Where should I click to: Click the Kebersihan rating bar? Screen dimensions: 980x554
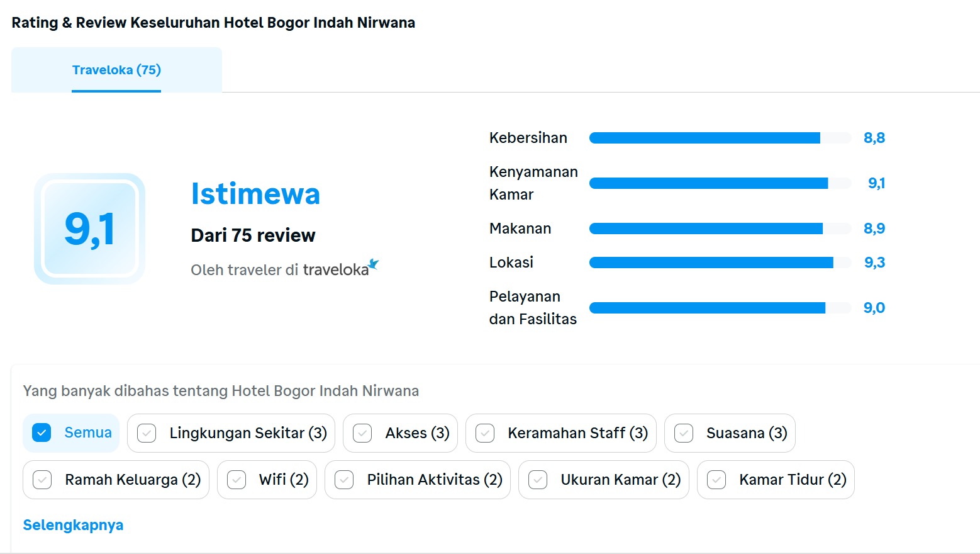tap(720, 138)
